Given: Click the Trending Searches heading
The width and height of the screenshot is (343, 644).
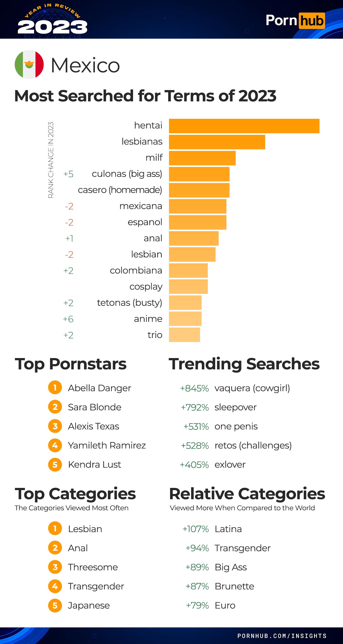Looking at the screenshot, I should (244, 364).
